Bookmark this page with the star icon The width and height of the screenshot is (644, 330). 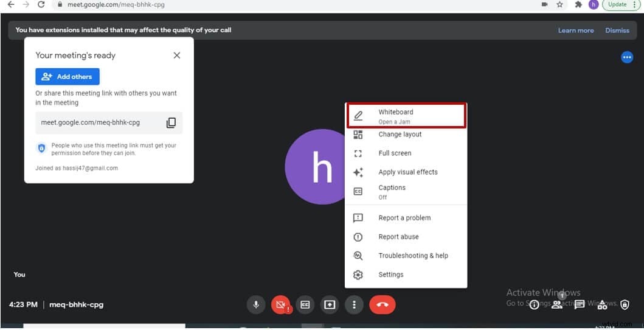pyautogui.click(x=559, y=4)
